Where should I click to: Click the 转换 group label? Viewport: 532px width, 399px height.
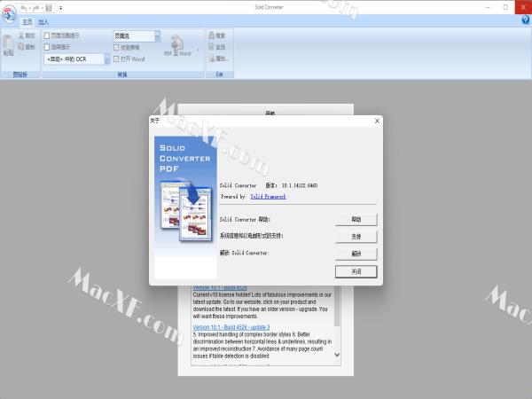pyautogui.click(x=122, y=74)
